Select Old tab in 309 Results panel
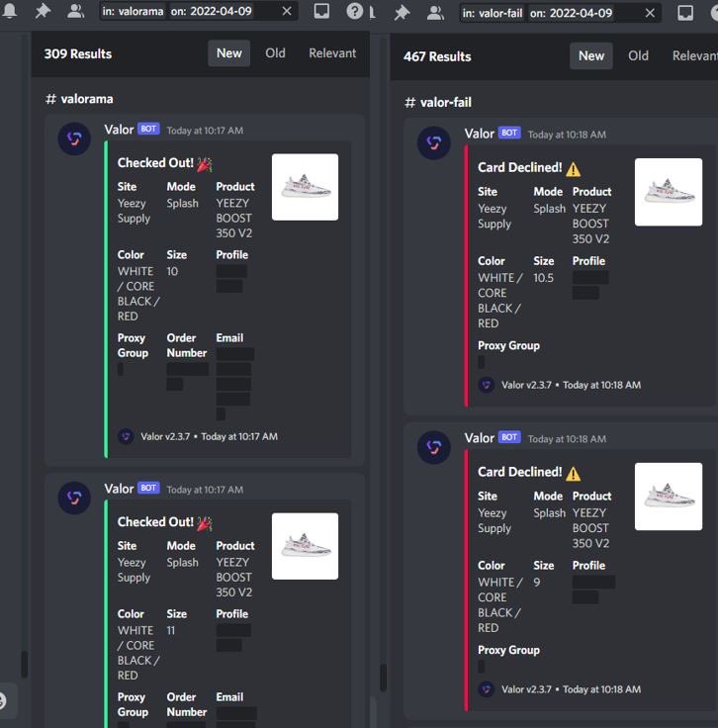 click(275, 53)
